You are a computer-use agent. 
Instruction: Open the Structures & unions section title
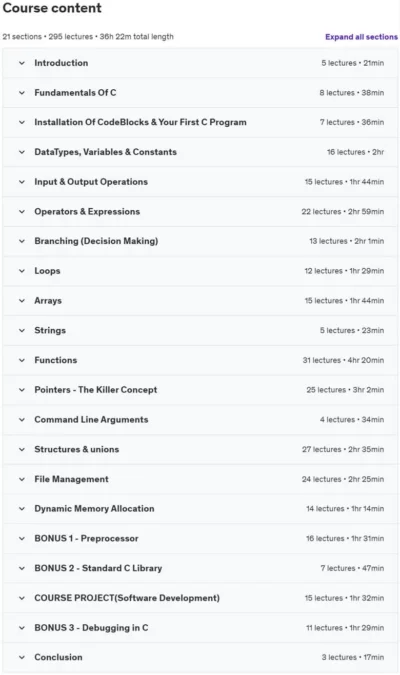[77, 449]
